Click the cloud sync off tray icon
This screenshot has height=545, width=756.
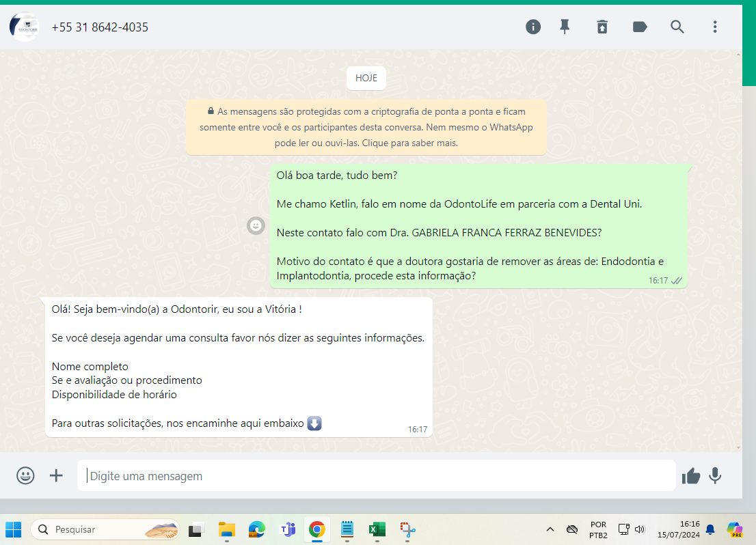coord(572,529)
